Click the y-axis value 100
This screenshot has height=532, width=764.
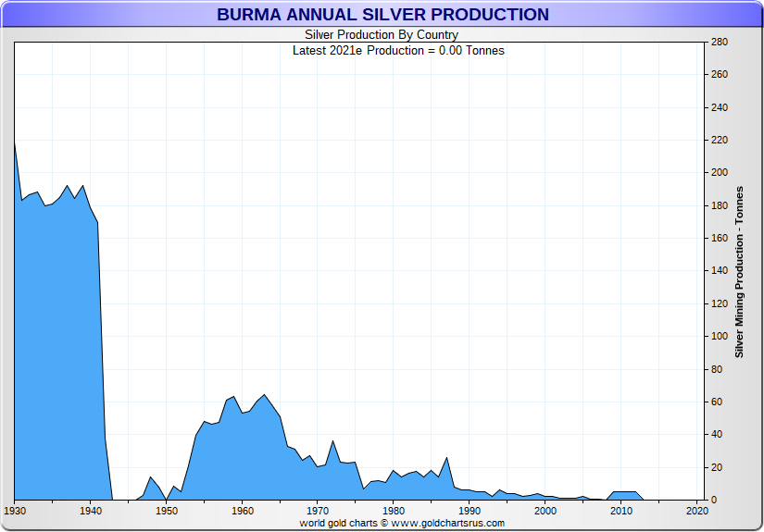tap(720, 337)
